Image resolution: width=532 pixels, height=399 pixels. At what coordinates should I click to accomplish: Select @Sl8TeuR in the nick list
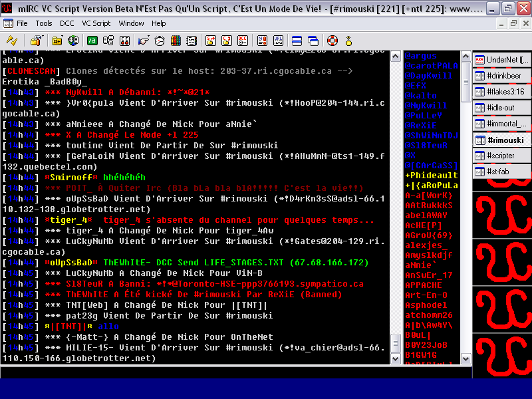pyautogui.click(x=426, y=145)
